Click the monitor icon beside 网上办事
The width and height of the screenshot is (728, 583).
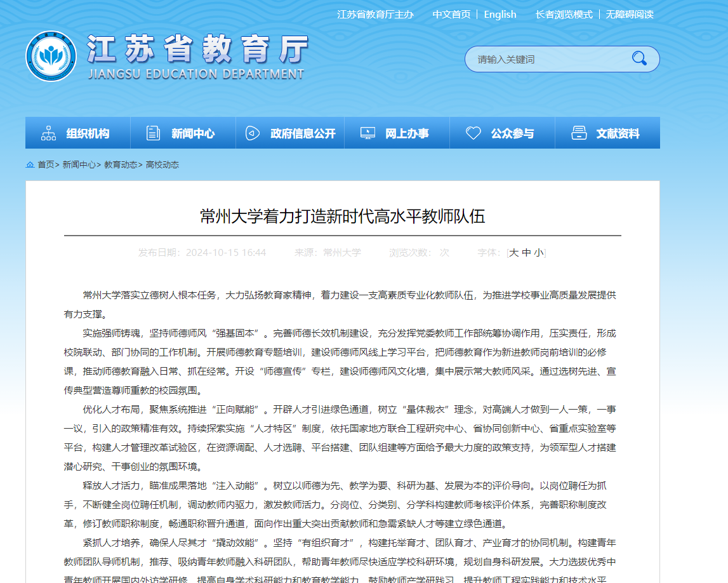[367, 133]
